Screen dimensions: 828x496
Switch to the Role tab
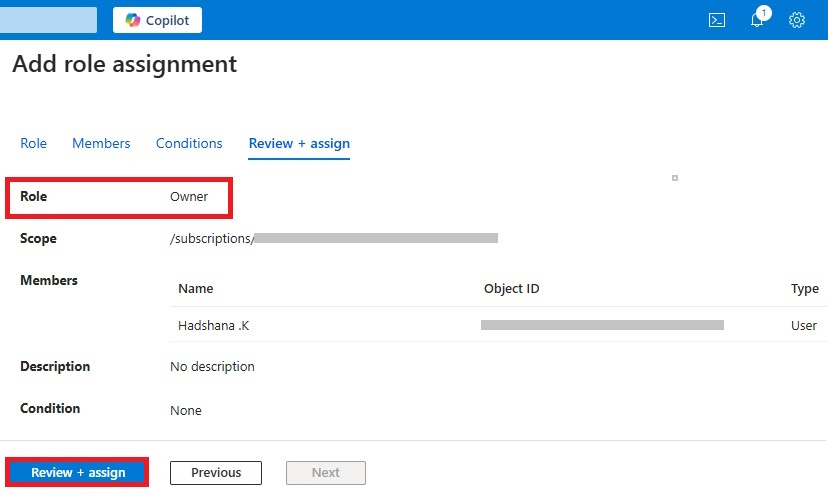click(34, 143)
